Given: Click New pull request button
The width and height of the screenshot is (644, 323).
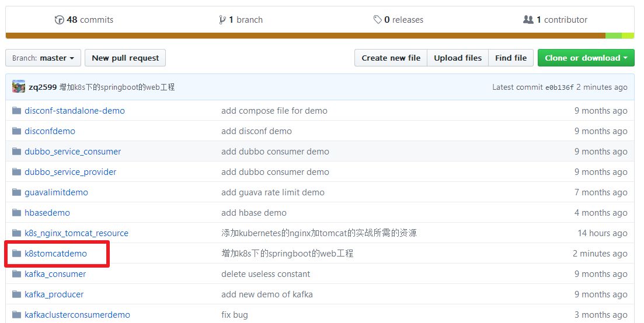Looking at the screenshot, I should click(x=126, y=58).
